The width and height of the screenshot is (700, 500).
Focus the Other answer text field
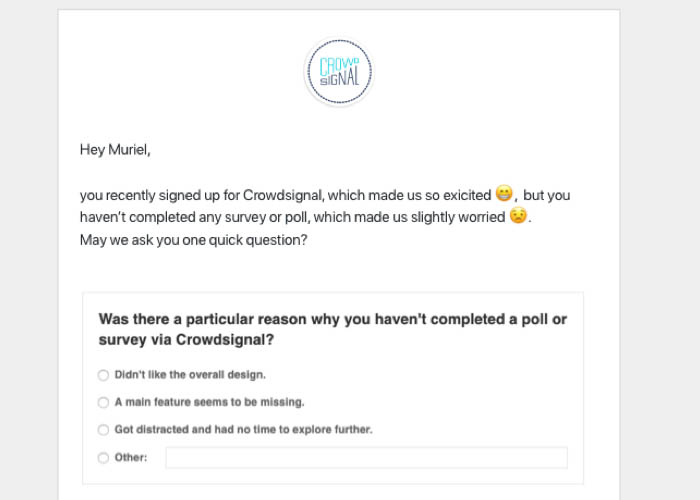pos(366,458)
